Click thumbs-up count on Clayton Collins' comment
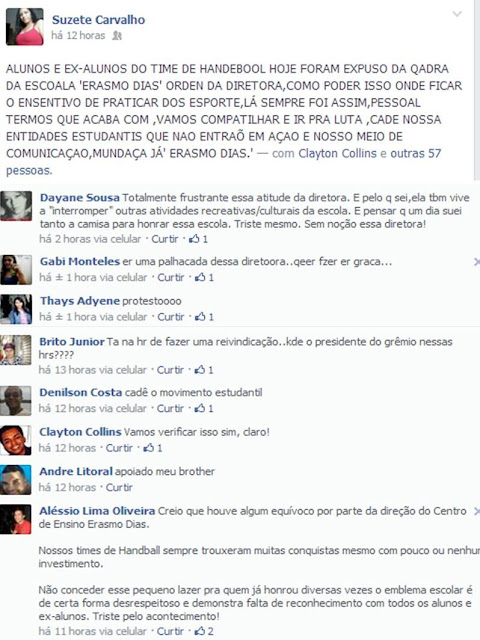This screenshot has width=480, height=640. [153, 448]
